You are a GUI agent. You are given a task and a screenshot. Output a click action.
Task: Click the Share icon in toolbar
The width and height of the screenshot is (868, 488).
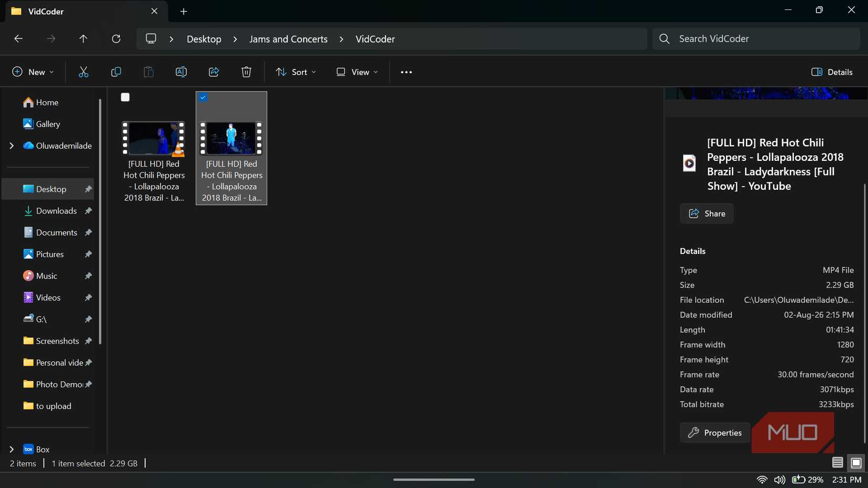(x=214, y=72)
